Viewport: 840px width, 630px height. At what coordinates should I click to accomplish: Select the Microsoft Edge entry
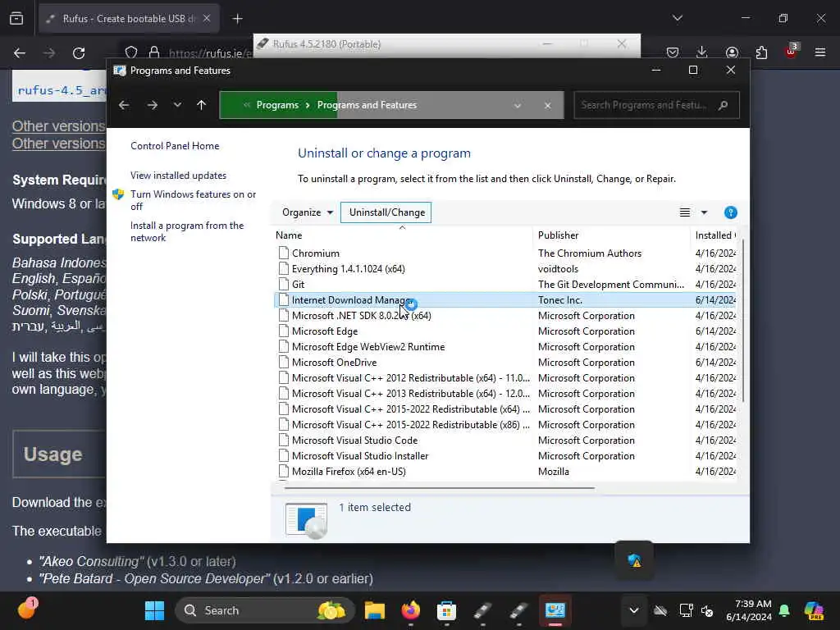[x=325, y=331]
